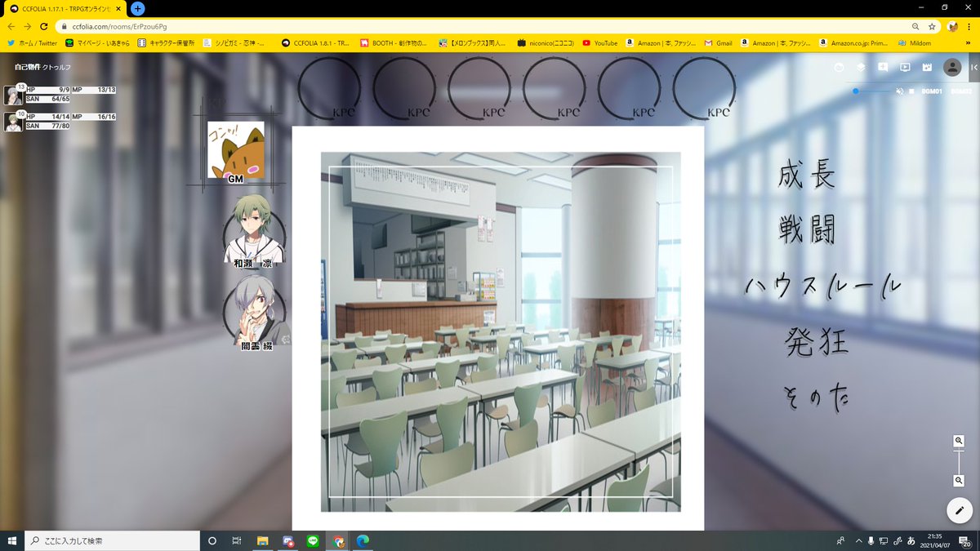Open the メロンブックス bookmark
The width and height of the screenshot is (980, 551).
(x=473, y=42)
